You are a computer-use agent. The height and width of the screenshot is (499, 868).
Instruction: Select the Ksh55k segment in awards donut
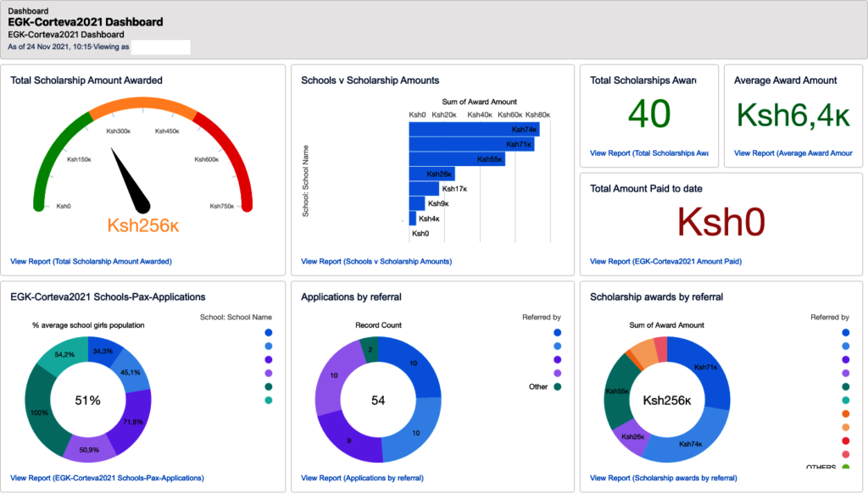click(617, 391)
